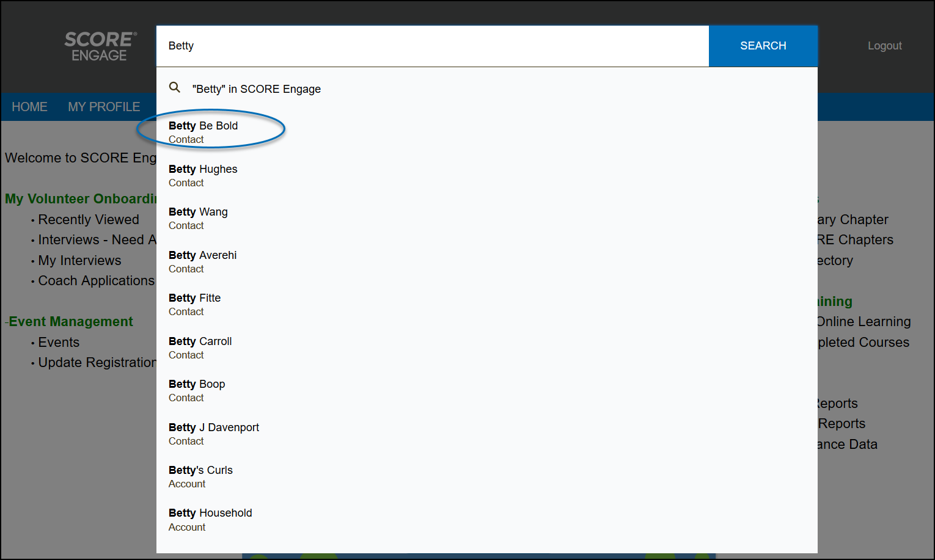The width and height of the screenshot is (935, 560).
Task: Choose Betty Averehi from suggestions
Action: point(487,261)
